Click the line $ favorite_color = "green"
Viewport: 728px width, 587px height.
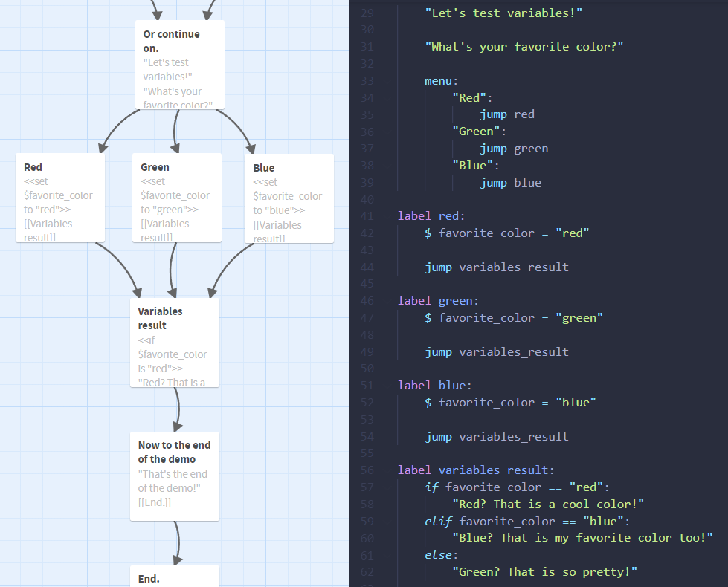tap(514, 318)
